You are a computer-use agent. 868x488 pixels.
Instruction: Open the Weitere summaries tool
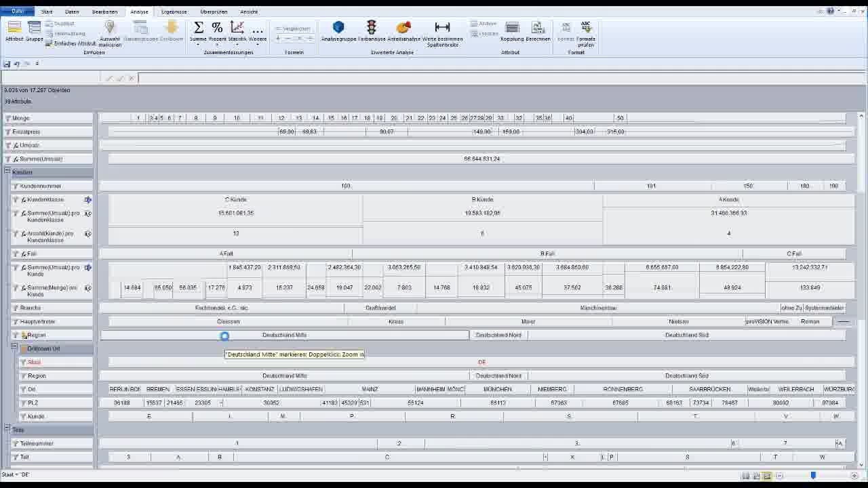(258, 31)
